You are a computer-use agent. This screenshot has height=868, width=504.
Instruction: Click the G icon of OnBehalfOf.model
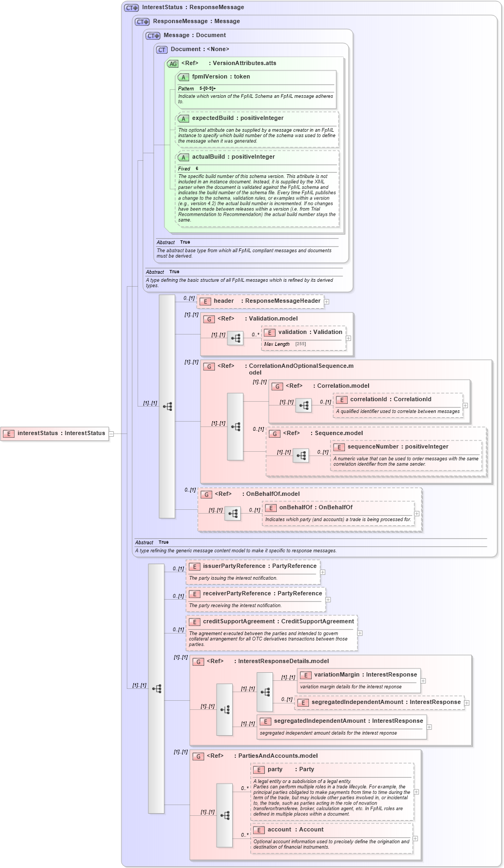(206, 494)
